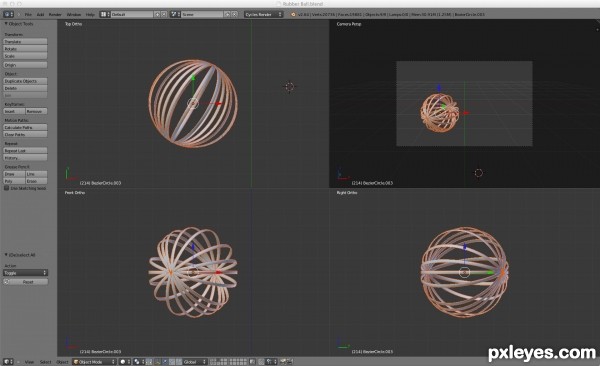600x366 pixels.
Task: Open the pivot point selector
Action: click(x=139, y=362)
